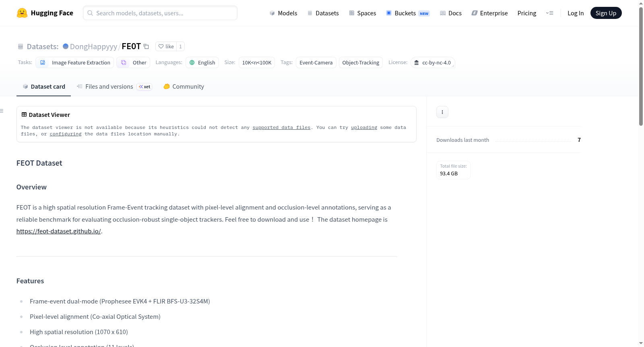Click Log In
The width and height of the screenshot is (644, 347).
pyautogui.click(x=576, y=13)
